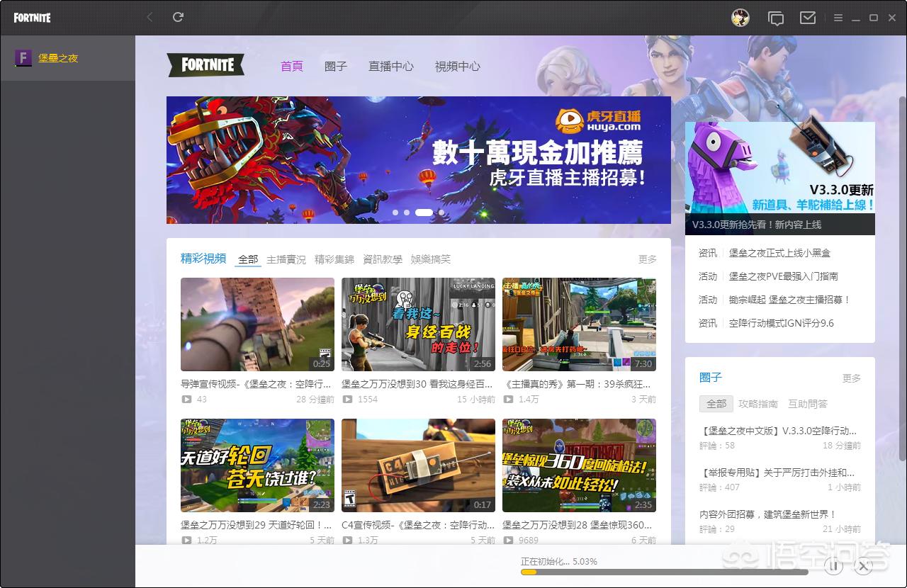The height and width of the screenshot is (588, 907).
Task: Open the hamburger menu in title bar
Action: point(838,18)
